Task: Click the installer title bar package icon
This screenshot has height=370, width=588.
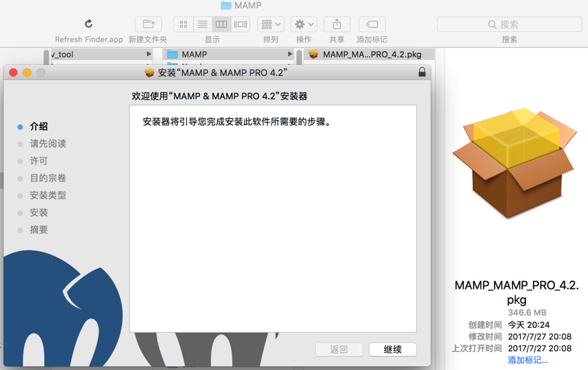Action: (x=150, y=72)
